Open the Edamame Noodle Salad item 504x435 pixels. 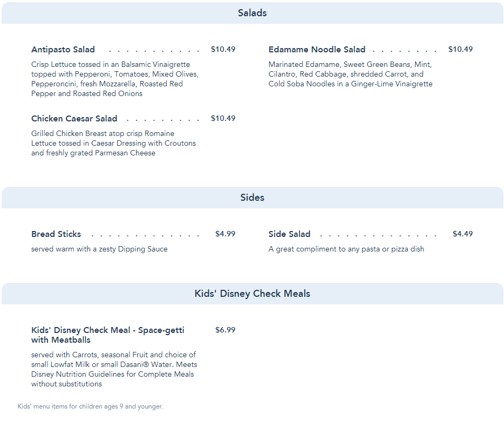pyautogui.click(x=317, y=50)
